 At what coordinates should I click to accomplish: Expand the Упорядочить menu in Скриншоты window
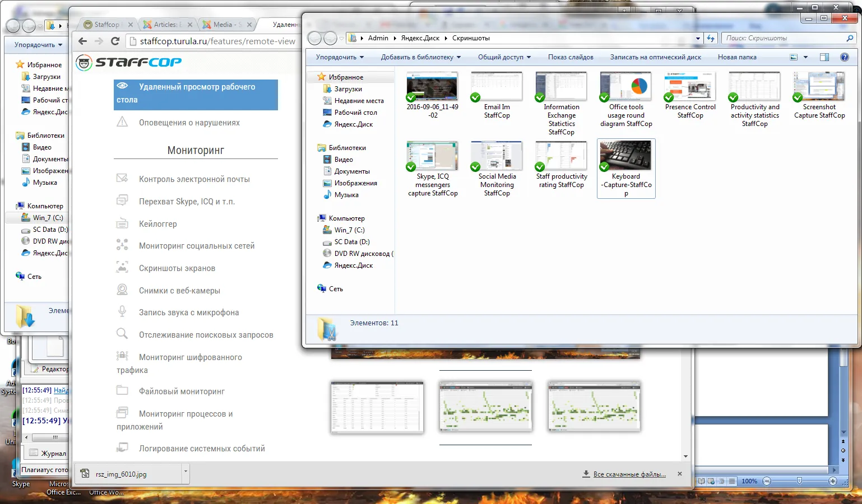coord(340,57)
